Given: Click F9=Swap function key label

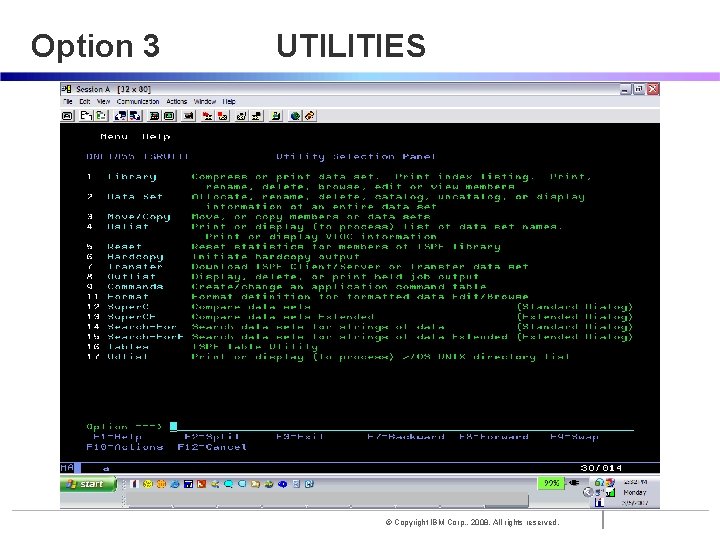Looking at the screenshot, I should [x=574, y=437].
